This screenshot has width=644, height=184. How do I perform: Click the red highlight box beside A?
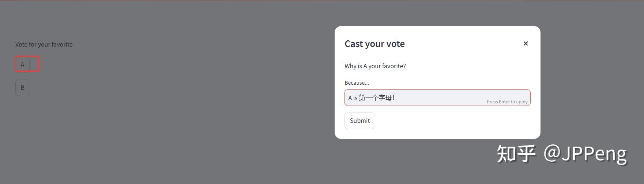click(34, 64)
